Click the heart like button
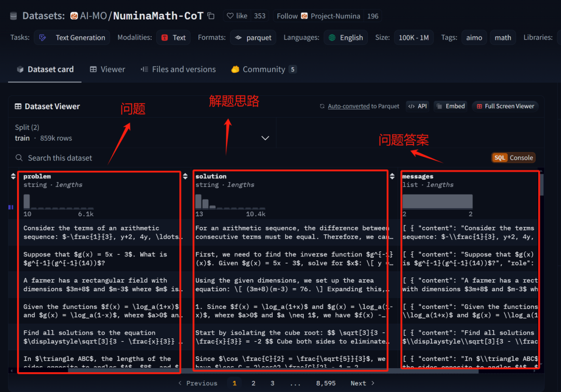 tap(237, 16)
